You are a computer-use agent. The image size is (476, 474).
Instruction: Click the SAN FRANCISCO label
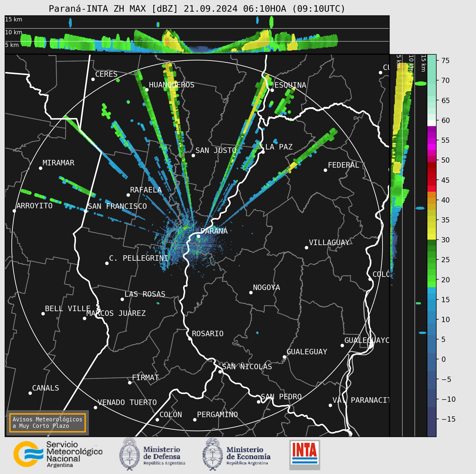[117, 206]
